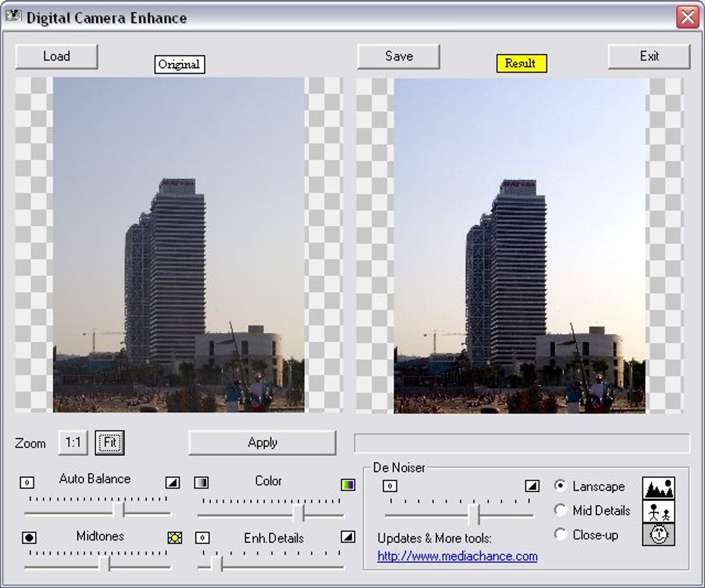Click the grayscale icon left of Color
Image resolution: width=705 pixels, height=588 pixels.
pyautogui.click(x=201, y=483)
